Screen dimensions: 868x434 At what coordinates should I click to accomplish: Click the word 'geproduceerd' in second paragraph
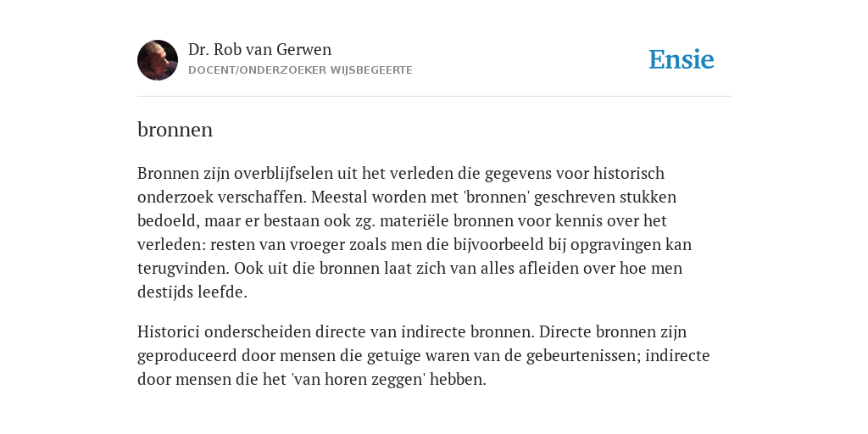click(187, 355)
